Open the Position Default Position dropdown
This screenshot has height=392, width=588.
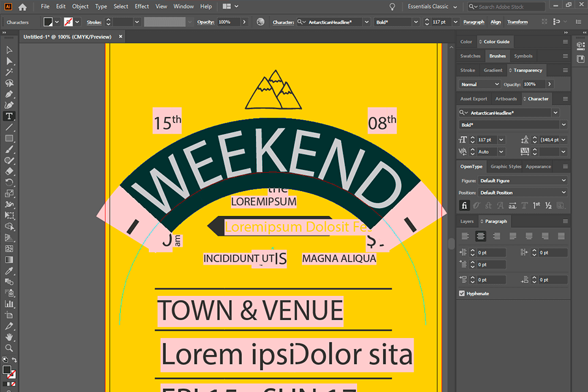[x=522, y=192]
